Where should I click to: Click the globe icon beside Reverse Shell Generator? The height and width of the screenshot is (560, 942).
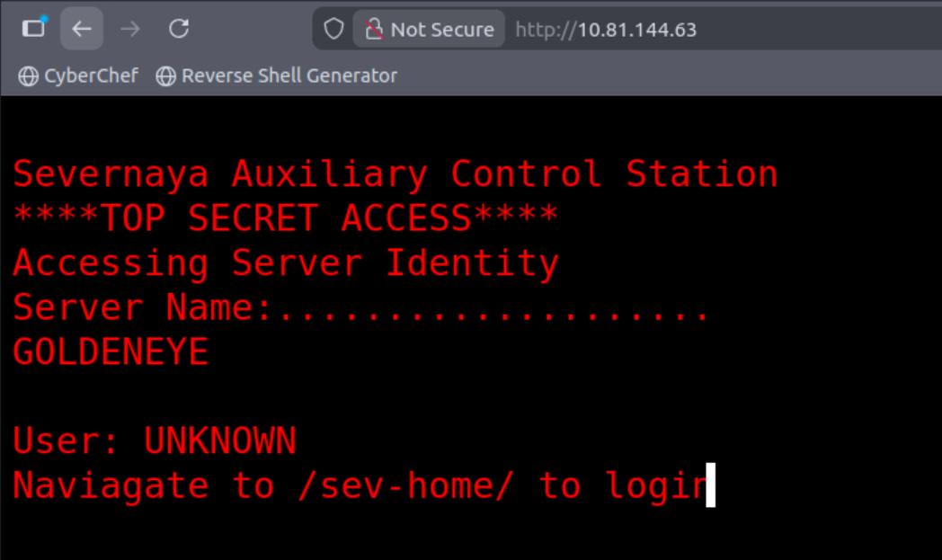pos(165,76)
